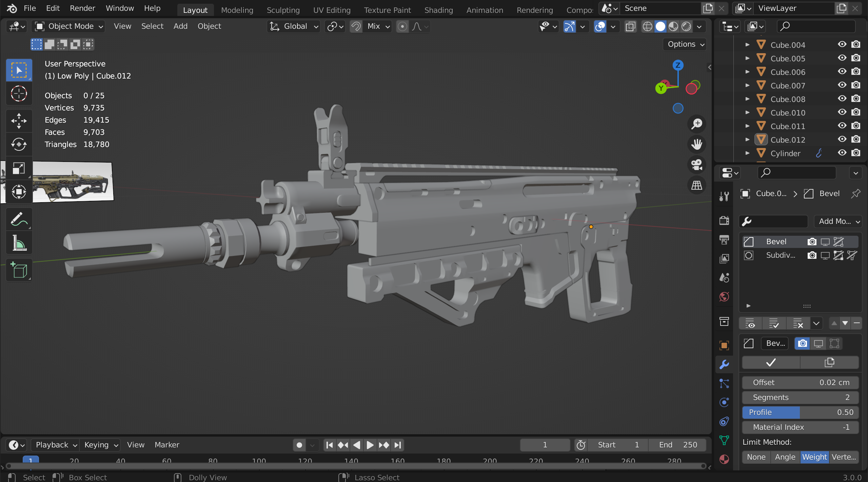Toggle camera view in viewport
Screen dimensions: 868x482
(696, 165)
